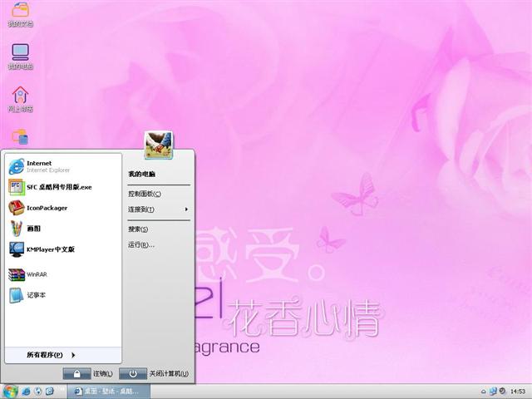
Task: Click the third quick launch icon
Action: coord(50,392)
